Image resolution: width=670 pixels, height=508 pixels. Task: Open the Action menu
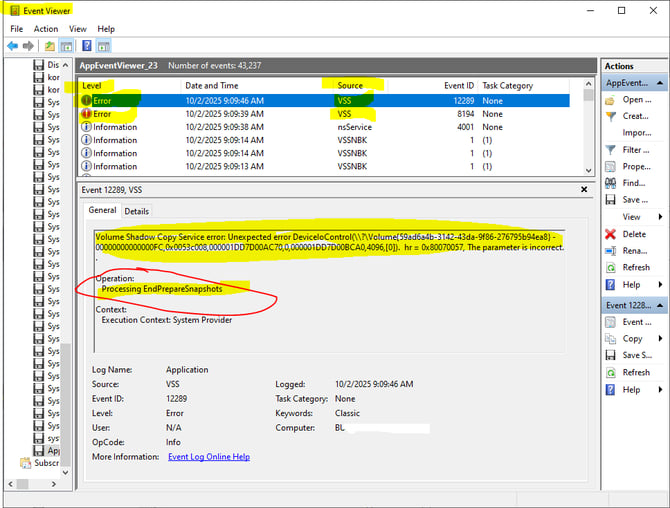[x=46, y=29]
